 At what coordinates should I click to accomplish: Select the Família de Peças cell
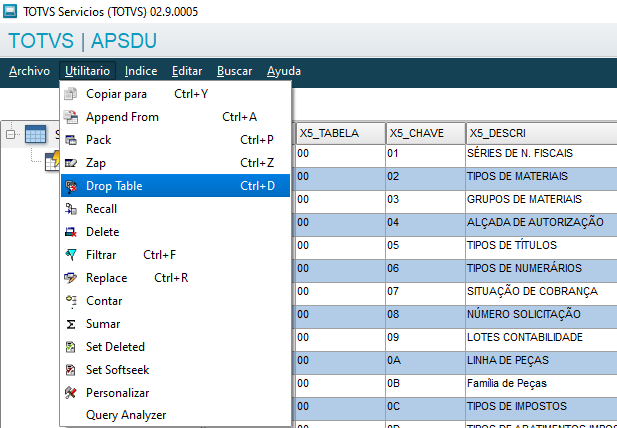coord(541,384)
